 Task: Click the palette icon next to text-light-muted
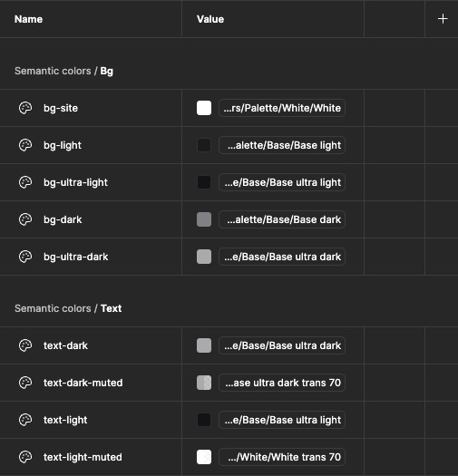tap(25, 457)
